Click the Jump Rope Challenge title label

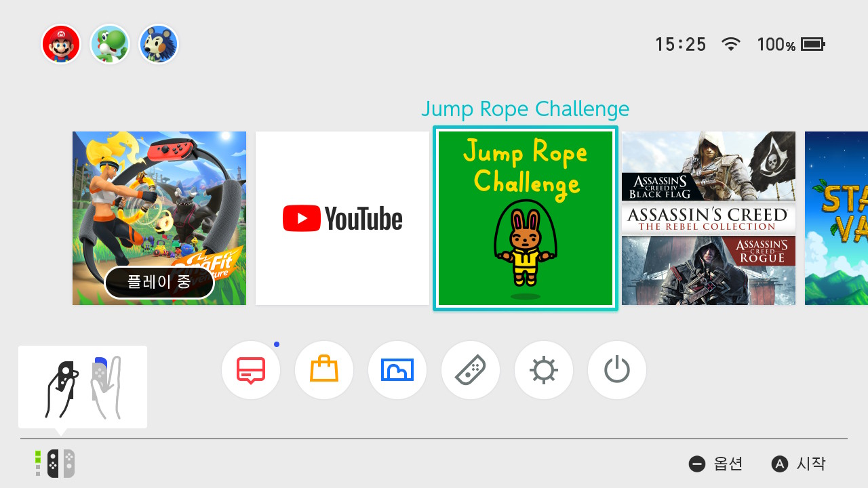[x=526, y=108]
